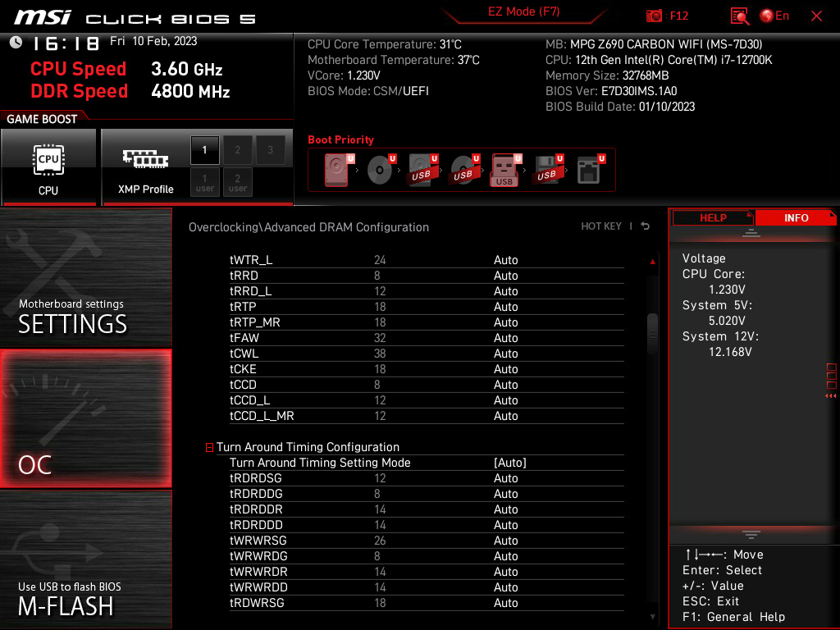The width and height of the screenshot is (840, 630).
Task: Select the USB hard disk boot device icon
Action: click(x=422, y=170)
